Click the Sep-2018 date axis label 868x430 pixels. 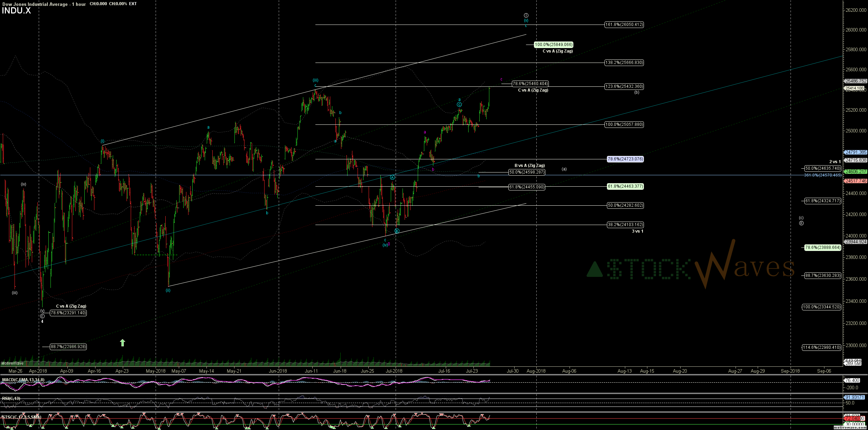tap(790, 371)
